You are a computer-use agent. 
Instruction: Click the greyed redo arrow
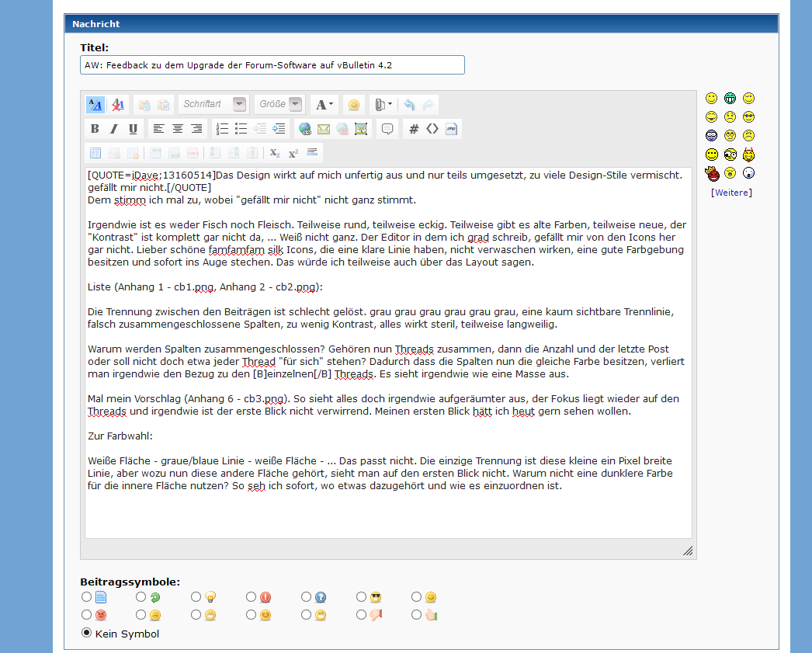pos(429,105)
